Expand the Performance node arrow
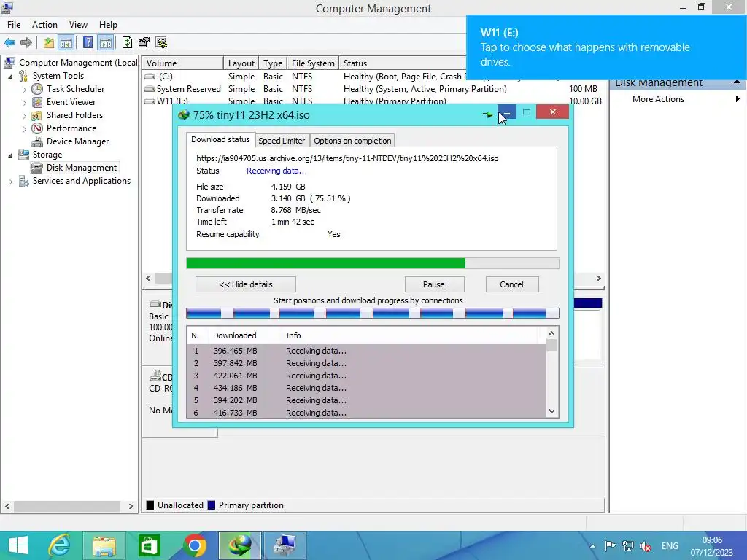The width and height of the screenshot is (747, 560). click(24, 128)
